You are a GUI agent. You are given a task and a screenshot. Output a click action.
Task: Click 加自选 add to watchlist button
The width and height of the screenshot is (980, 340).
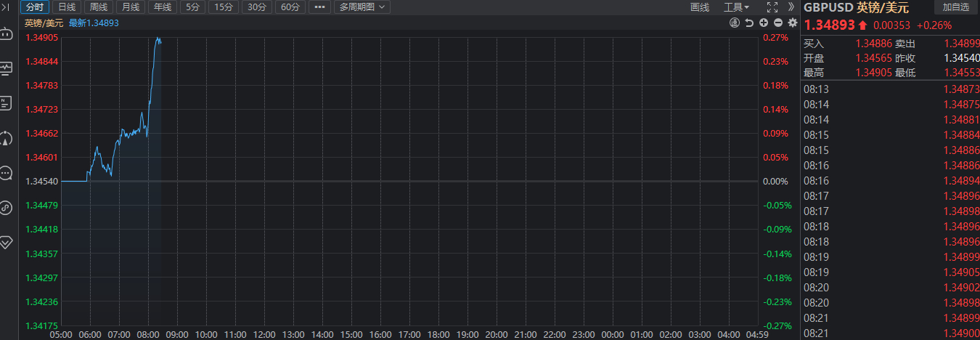(x=955, y=7)
